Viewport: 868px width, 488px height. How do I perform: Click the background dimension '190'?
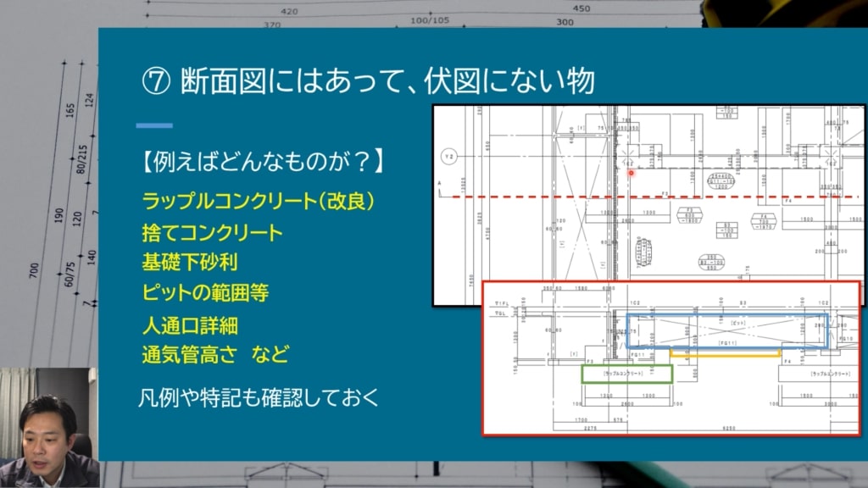tap(59, 215)
